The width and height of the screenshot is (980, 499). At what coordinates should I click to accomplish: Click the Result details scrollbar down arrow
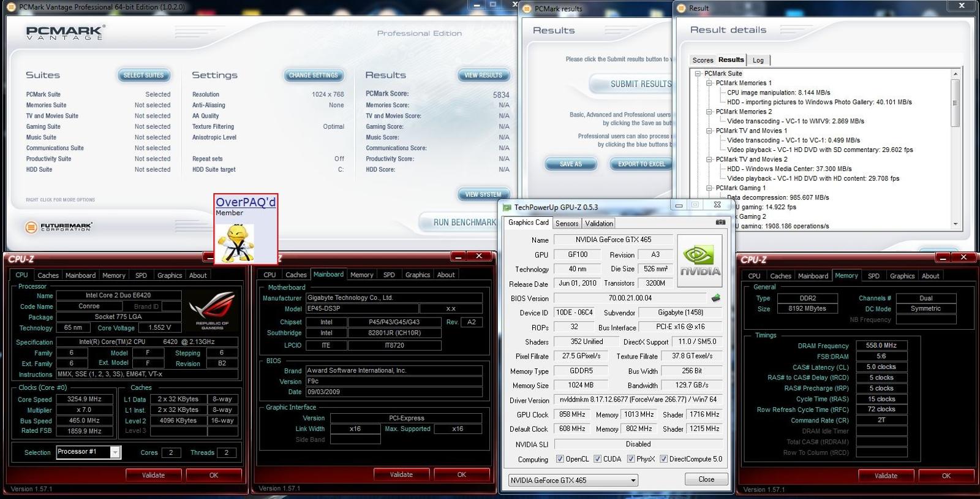[955, 224]
